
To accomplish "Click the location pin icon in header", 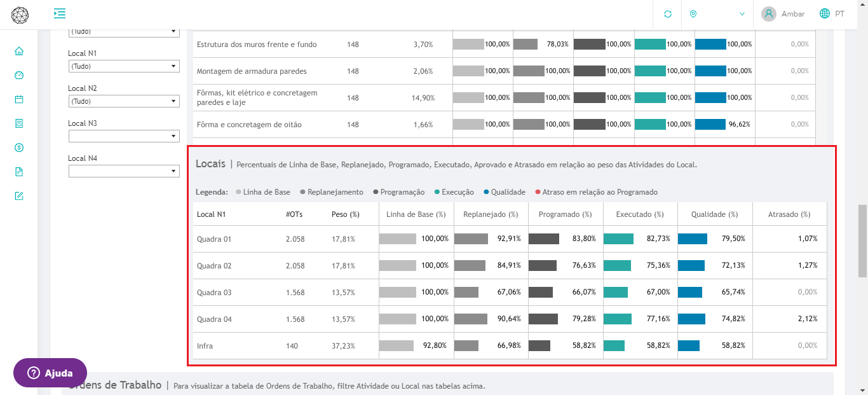I will point(693,14).
